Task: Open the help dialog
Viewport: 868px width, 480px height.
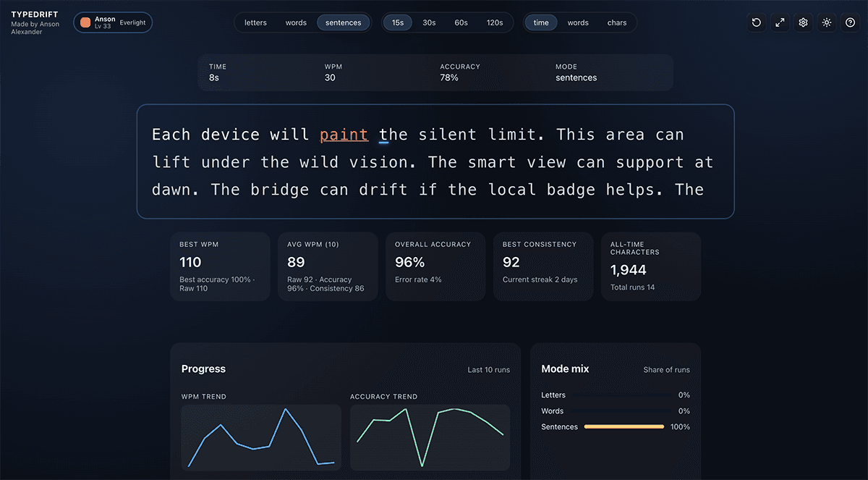Action: pos(850,22)
